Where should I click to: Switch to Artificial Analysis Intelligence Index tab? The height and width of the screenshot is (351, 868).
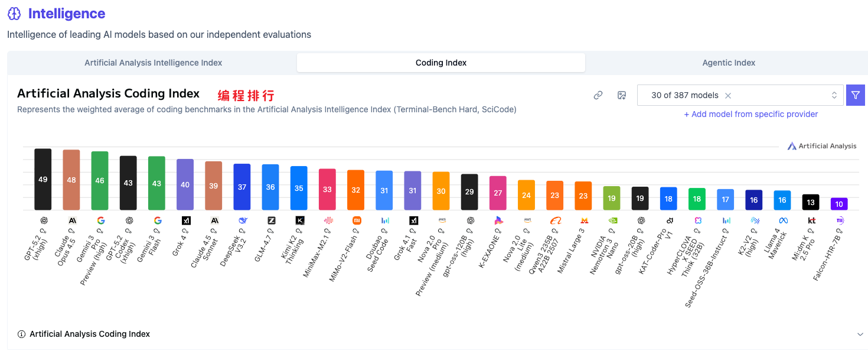153,63
